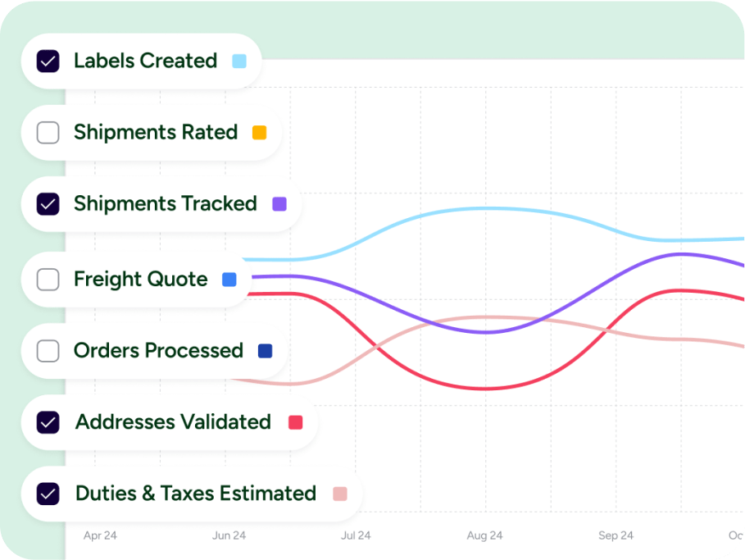745x560 pixels.
Task: Click the navy Orders Processed swatch
Action: pyautogui.click(x=265, y=350)
